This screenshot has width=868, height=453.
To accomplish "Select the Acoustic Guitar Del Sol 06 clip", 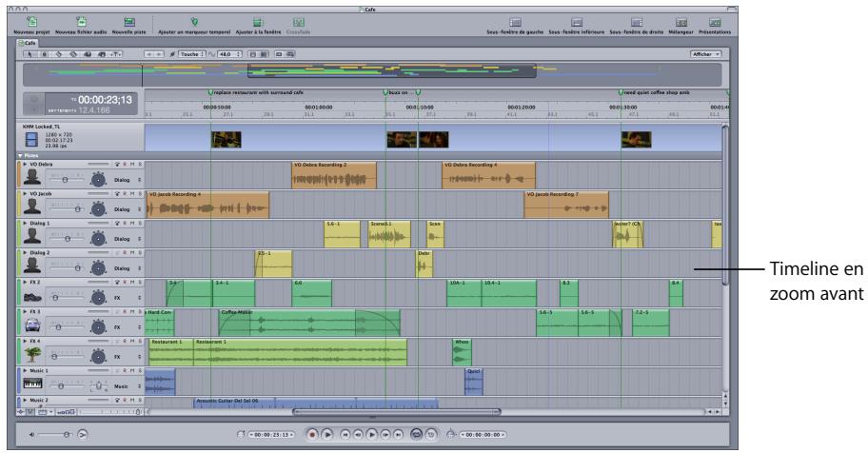I will point(316,403).
